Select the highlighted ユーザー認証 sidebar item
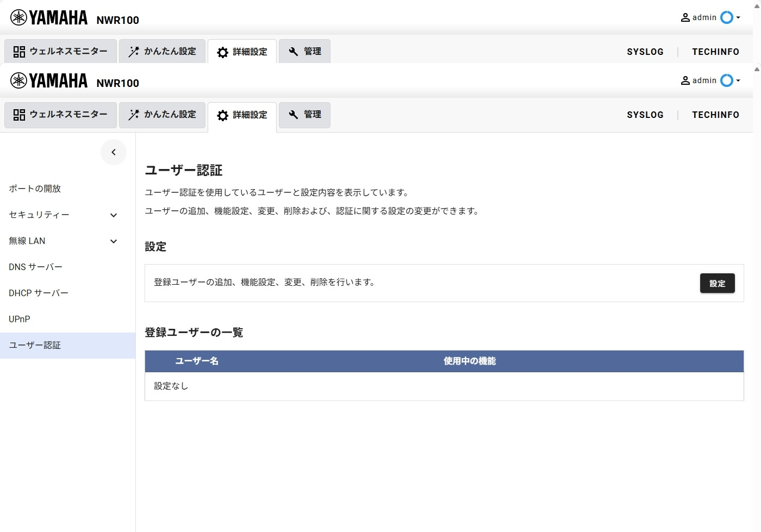Viewport: 761px width, 532px height. coord(35,345)
